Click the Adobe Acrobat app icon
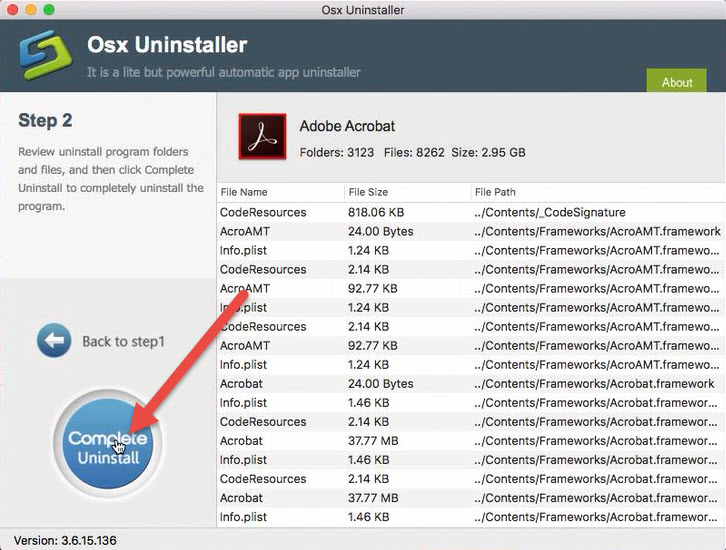The width and height of the screenshot is (726, 550). coord(262,136)
